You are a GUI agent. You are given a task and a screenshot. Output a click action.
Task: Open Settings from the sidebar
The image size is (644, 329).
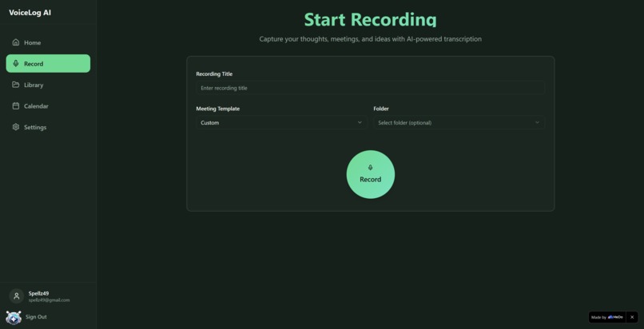48,127
